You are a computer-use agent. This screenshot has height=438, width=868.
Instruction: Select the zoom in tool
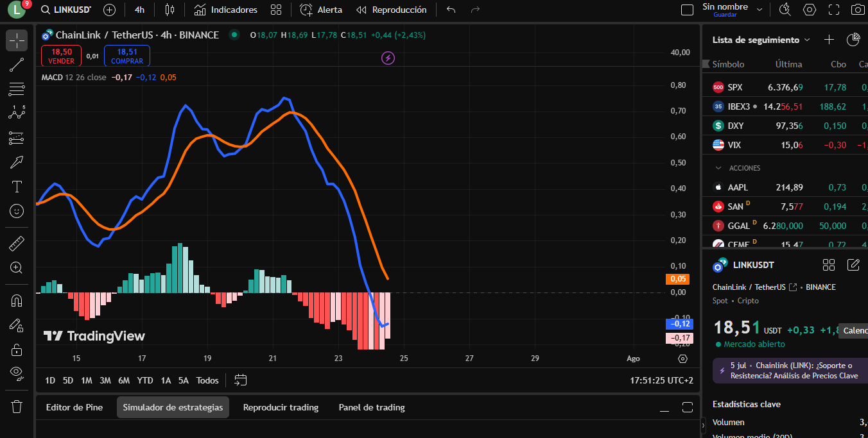tap(17, 268)
